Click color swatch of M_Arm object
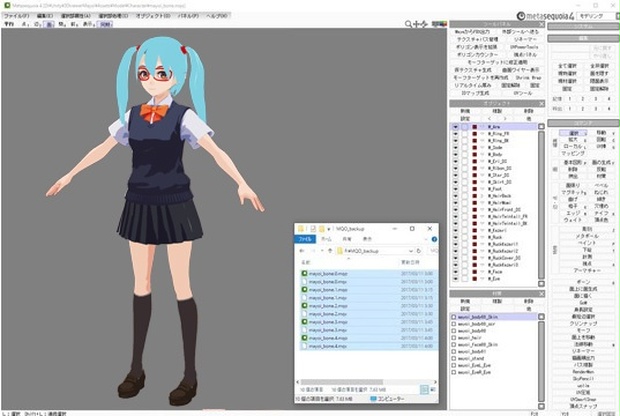 coord(474,127)
